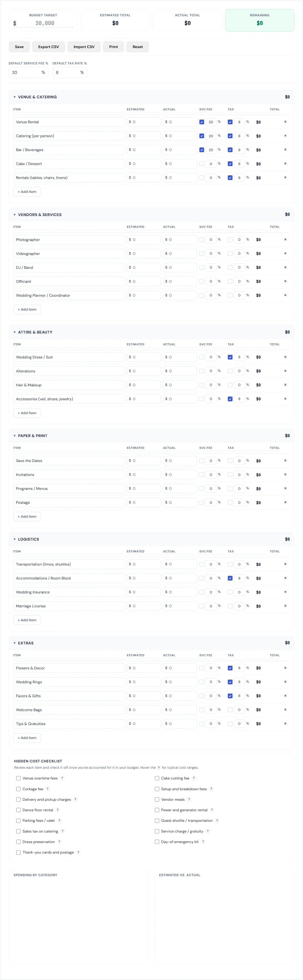Image resolution: width=303 pixels, height=980 pixels.
Task: Disable service fee for Catering (per person)
Action: [x=202, y=136]
